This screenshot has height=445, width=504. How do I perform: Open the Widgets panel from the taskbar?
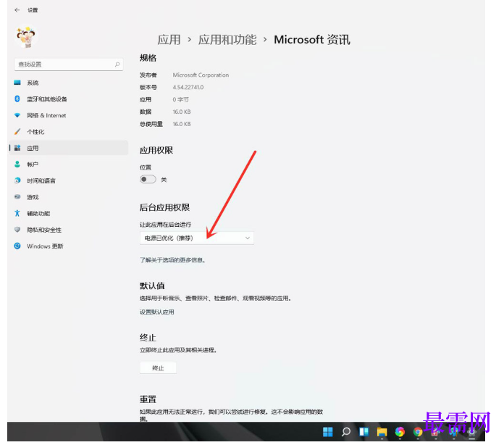point(364,432)
